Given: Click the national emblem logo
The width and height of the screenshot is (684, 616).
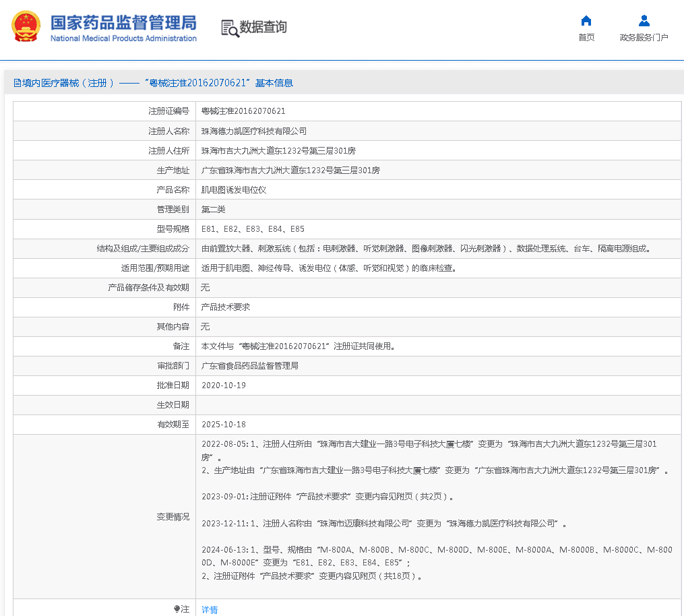Looking at the screenshot, I should pyautogui.click(x=26, y=27).
